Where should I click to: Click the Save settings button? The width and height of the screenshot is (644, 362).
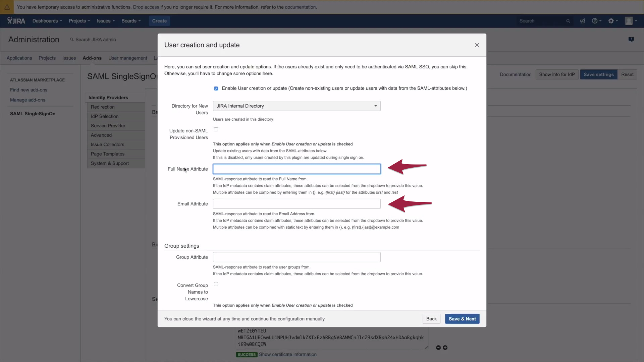pos(598,74)
